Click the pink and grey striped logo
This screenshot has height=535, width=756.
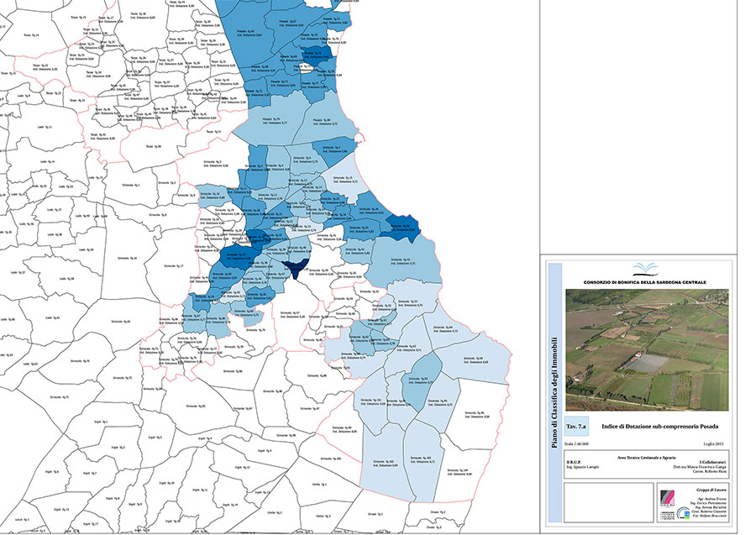[667, 498]
